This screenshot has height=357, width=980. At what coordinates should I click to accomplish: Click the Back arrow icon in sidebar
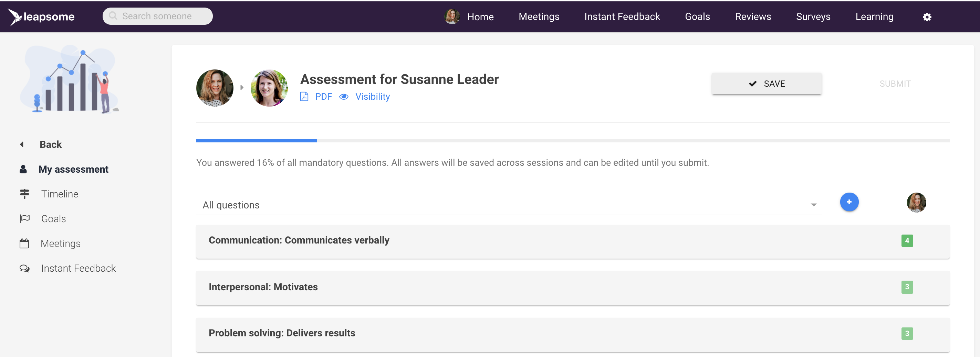coord(22,144)
